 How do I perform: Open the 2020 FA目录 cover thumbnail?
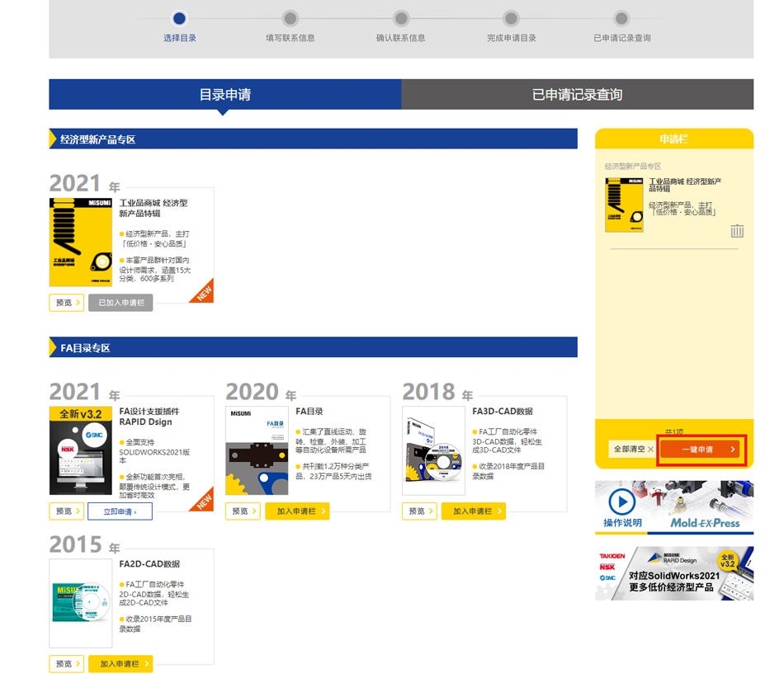tap(257, 450)
